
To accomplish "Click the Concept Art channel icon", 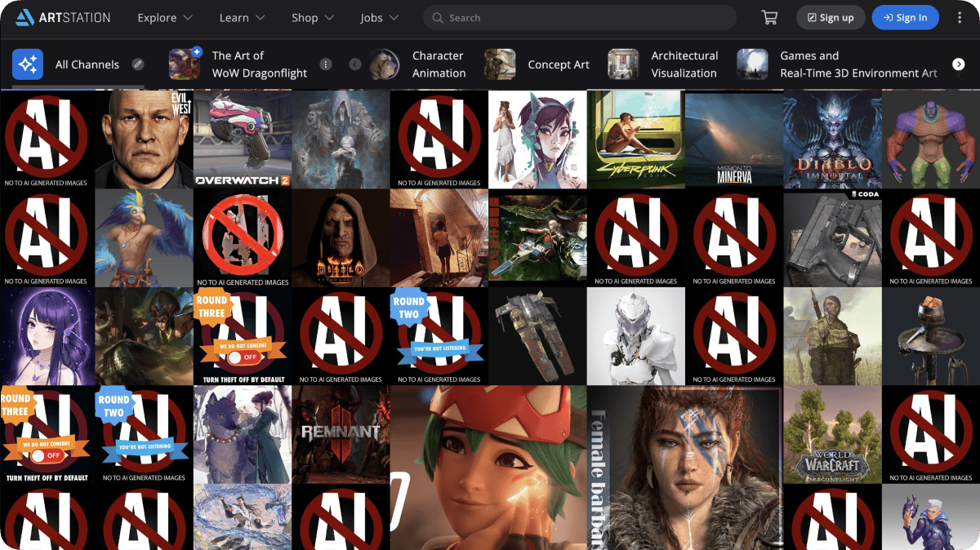I will coord(500,64).
